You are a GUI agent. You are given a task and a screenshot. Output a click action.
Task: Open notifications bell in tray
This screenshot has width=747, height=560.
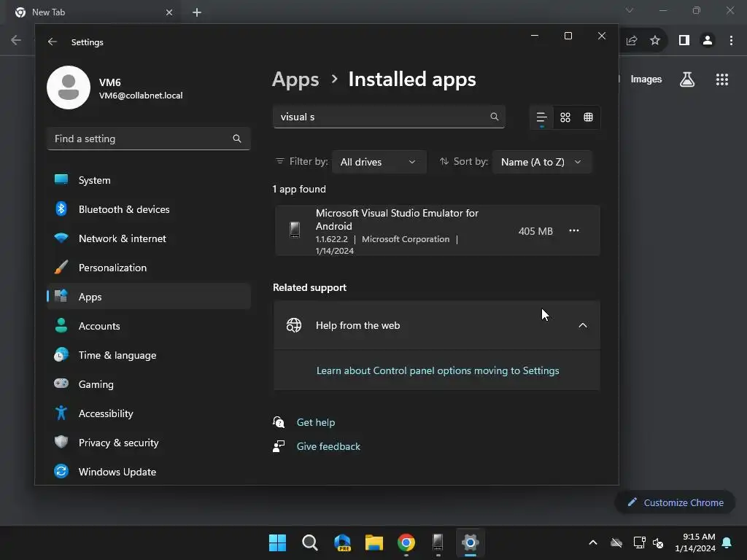pos(727,542)
